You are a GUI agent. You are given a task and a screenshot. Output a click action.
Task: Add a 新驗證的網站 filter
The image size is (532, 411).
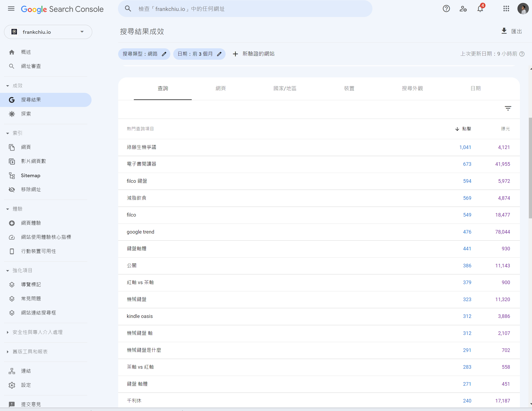(254, 54)
